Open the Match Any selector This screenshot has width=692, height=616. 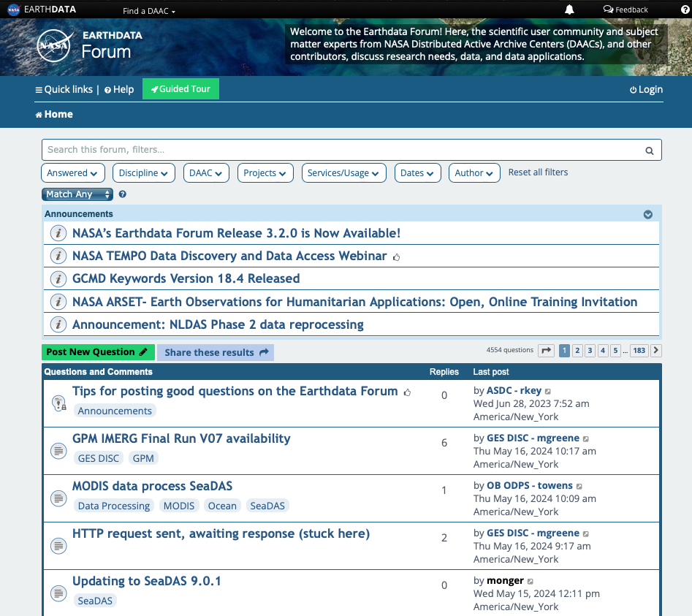tap(77, 194)
